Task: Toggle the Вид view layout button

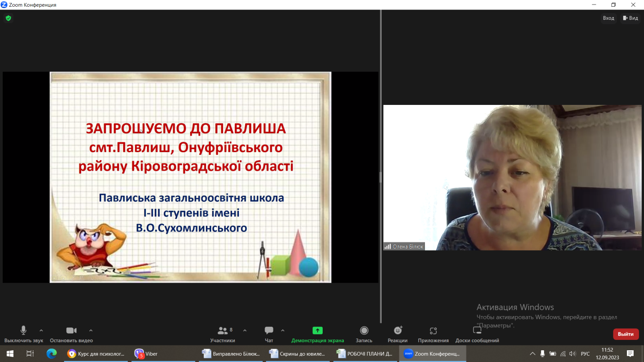Action: 630,18
